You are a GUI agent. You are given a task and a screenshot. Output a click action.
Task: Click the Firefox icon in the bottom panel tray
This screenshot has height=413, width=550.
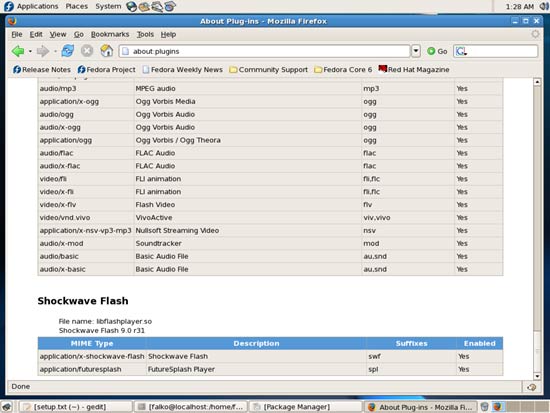coord(497,407)
